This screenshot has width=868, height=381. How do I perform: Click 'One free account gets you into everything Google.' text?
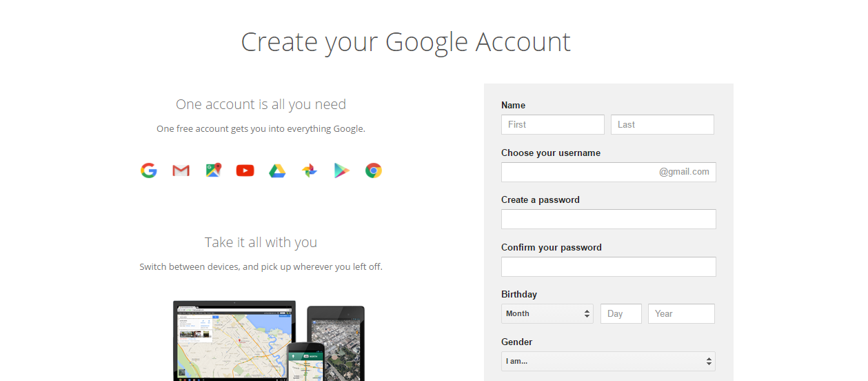(x=261, y=128)
